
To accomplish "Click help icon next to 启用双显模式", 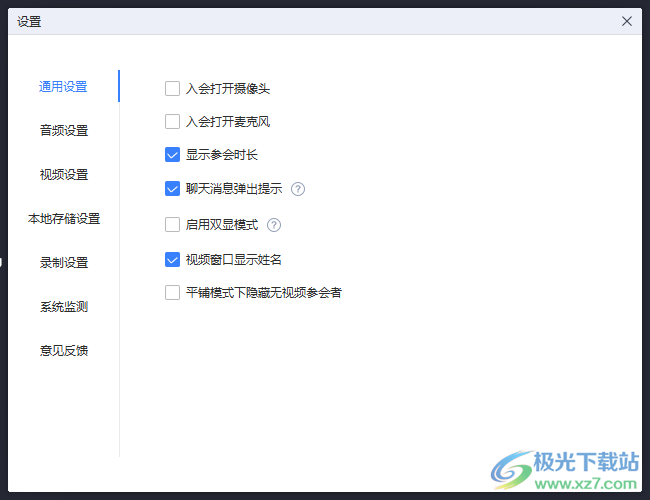I will click(x=274, y=225).
